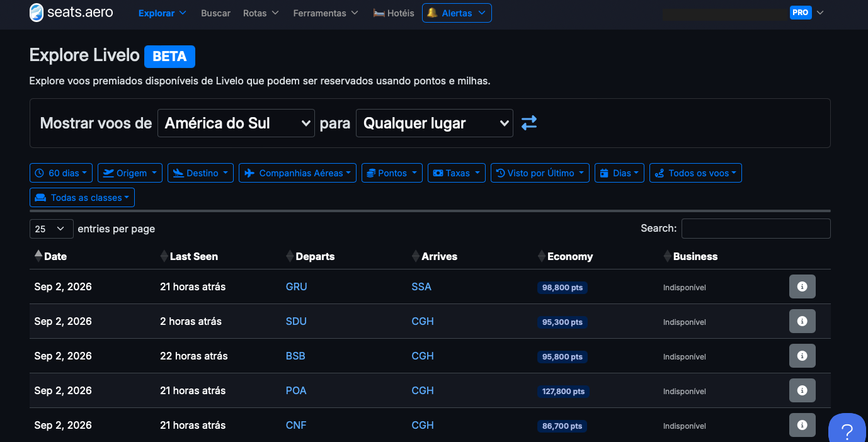Image resolution: width=868 pixels, height=442 pixels.
Task: Change entries per page selector
Action: [52, 229]
